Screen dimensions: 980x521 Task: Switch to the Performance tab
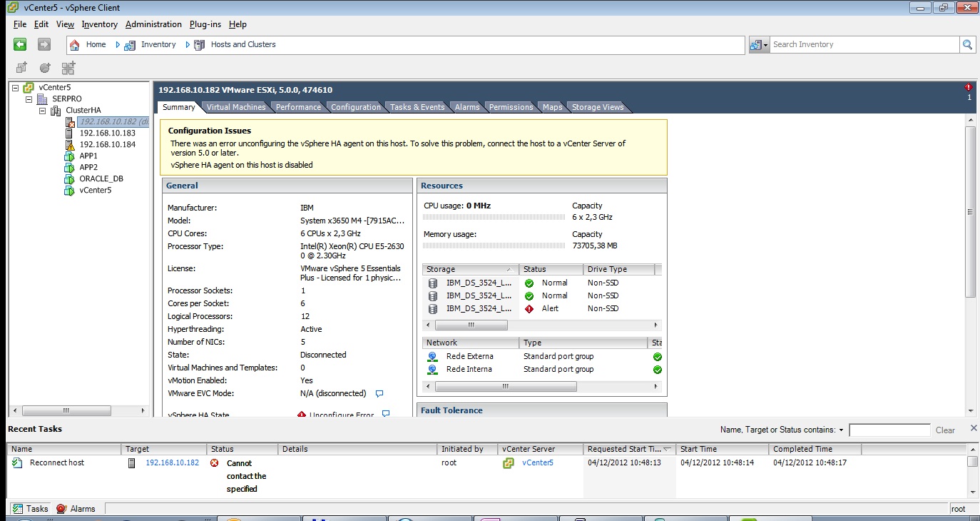point(298,107)
